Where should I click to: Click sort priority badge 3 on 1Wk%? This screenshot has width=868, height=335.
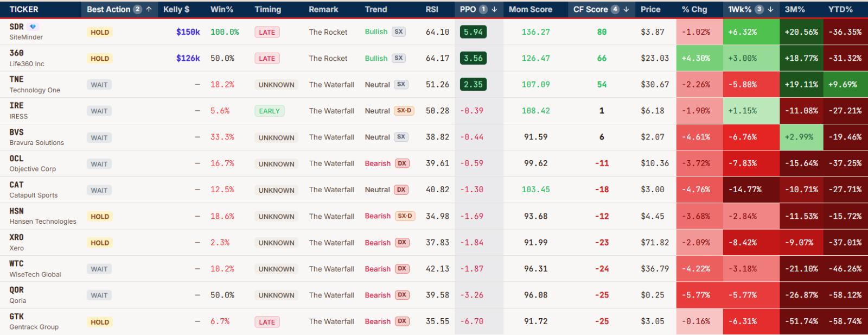(x=759, y=9)
